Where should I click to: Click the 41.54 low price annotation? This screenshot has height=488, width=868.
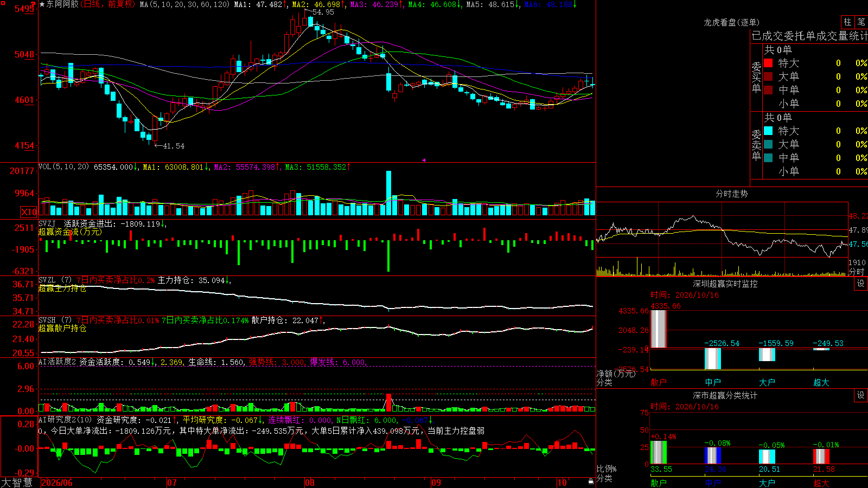[x=174, y=146]
